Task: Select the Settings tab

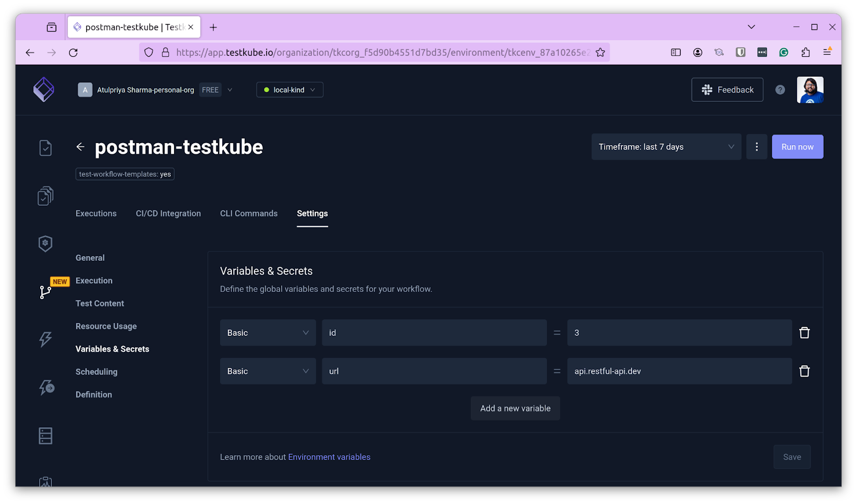Action: point(312,213)
